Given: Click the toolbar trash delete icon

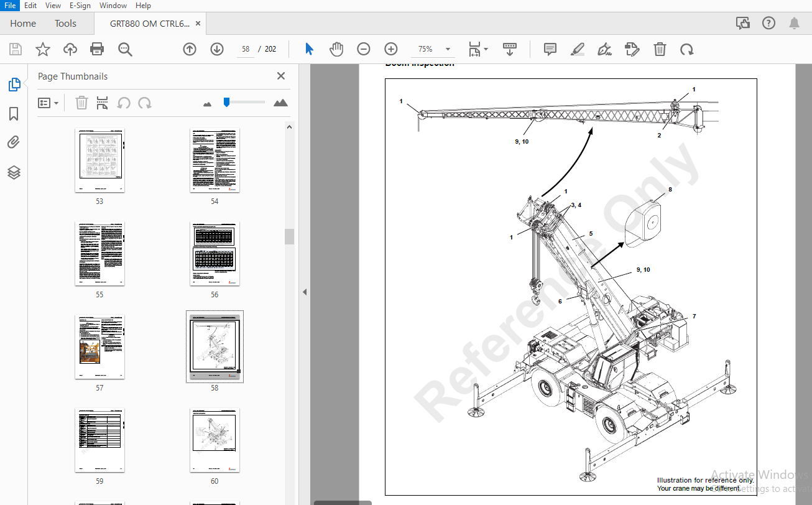Looking at the screenshot, I should click(x=660, y=49).
